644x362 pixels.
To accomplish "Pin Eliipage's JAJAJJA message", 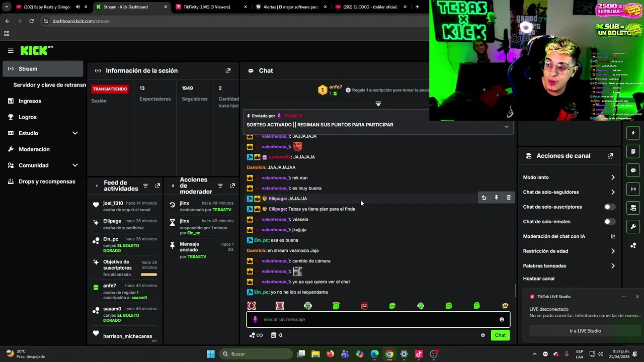I will (x=496, y=198).
